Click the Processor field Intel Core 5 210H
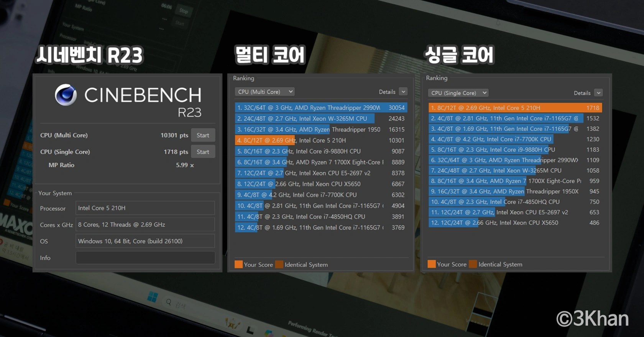This screenshot has height=337, width=644. tap(145, 208)
